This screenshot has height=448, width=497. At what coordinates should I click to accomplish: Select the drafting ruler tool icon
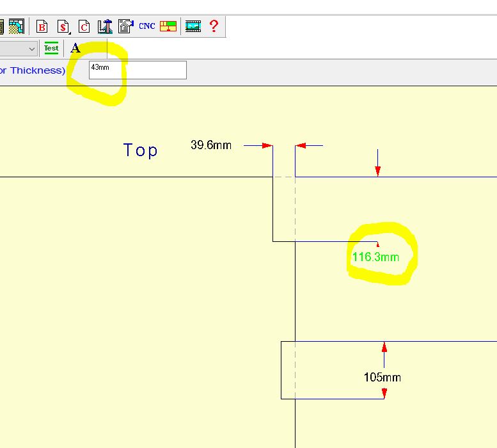(105, 26)
